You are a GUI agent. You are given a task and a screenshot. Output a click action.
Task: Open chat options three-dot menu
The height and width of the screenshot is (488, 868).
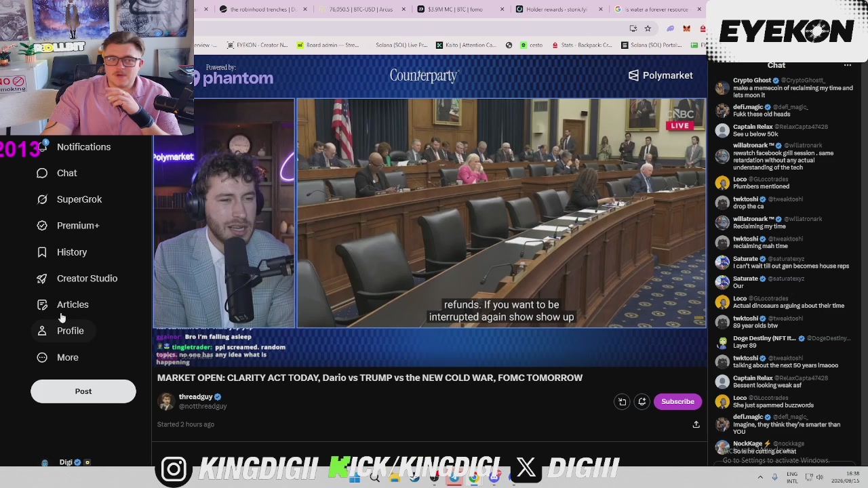click(x=848, y=66)
